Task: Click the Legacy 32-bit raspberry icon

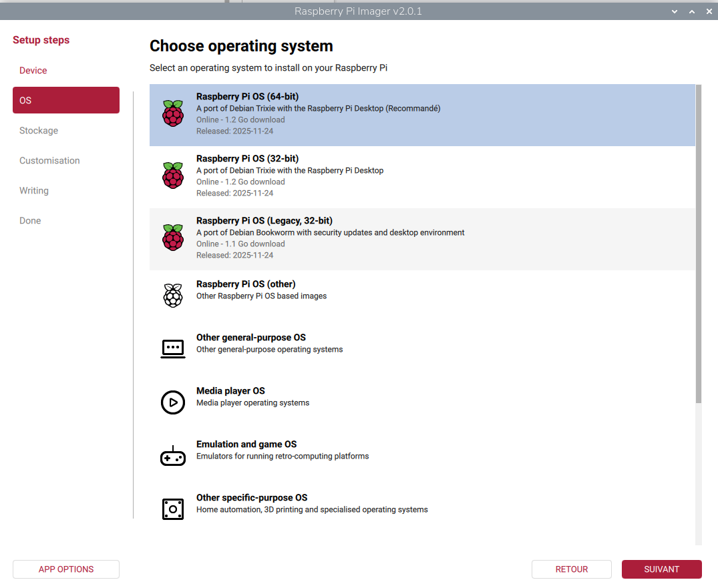Action: [173, 238]
